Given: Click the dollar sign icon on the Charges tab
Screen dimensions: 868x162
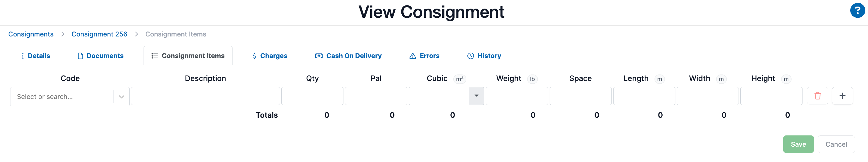Looking at the screenshot, I should coord(254,56).
